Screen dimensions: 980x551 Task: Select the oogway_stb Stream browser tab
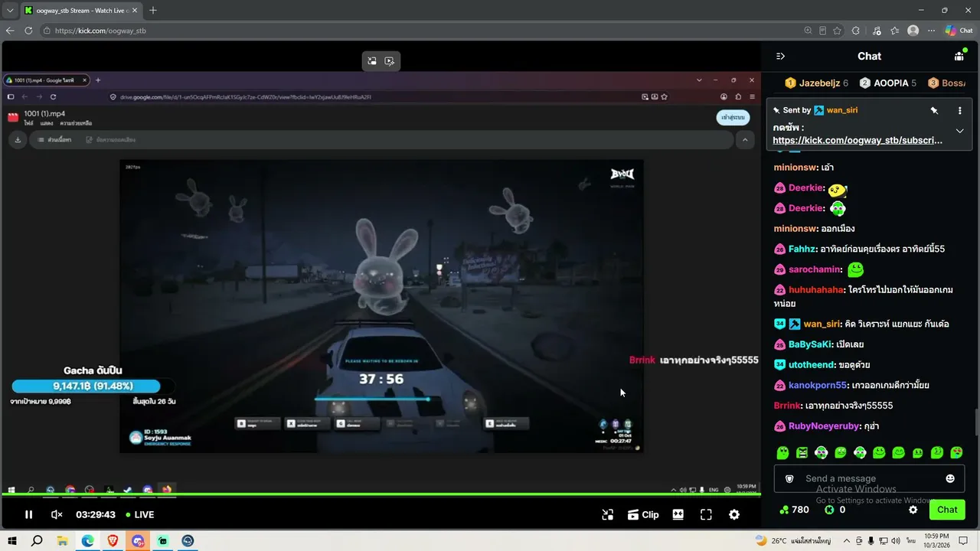(80, 11)
